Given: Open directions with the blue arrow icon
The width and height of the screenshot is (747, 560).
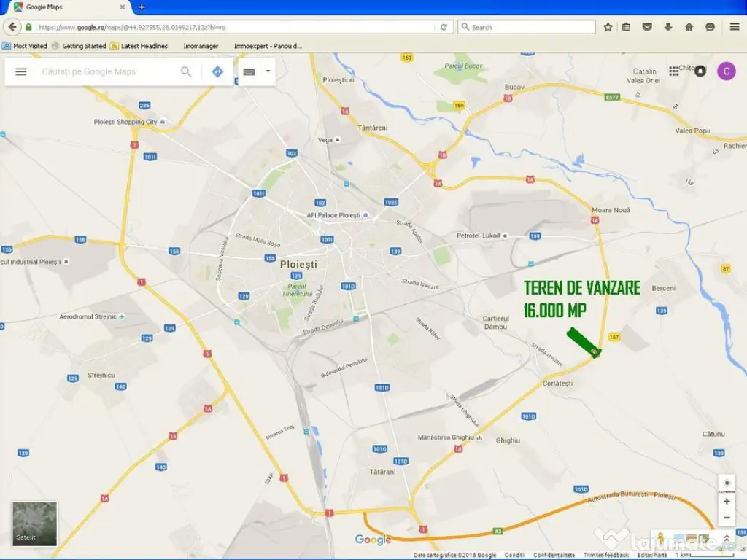Looking at the screenshot, I should coord(217,71).
